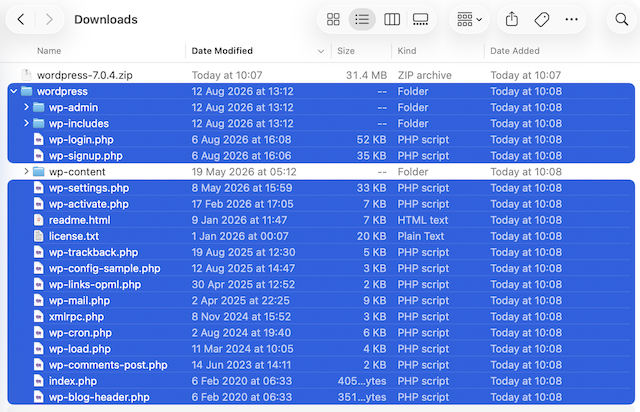Screen dimensions: 640x412
Task: Select the wp-login.php file name
Action: click(x=81, y=139)
